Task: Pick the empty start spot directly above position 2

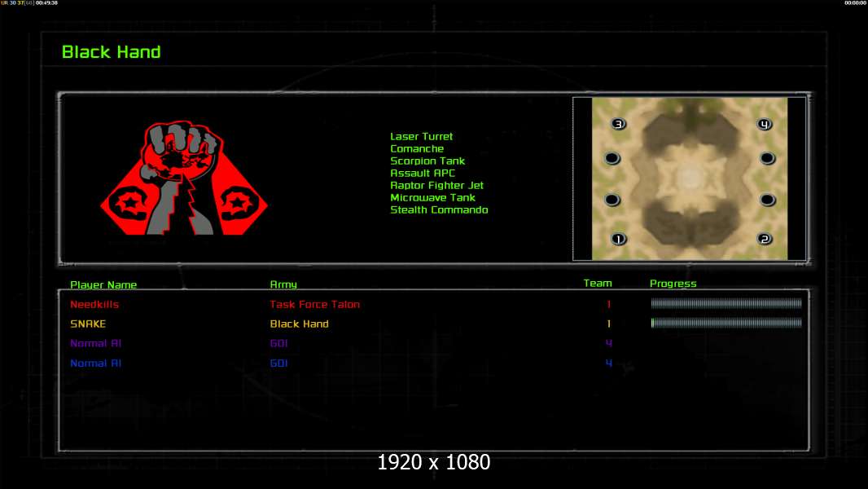Action: 767,200
